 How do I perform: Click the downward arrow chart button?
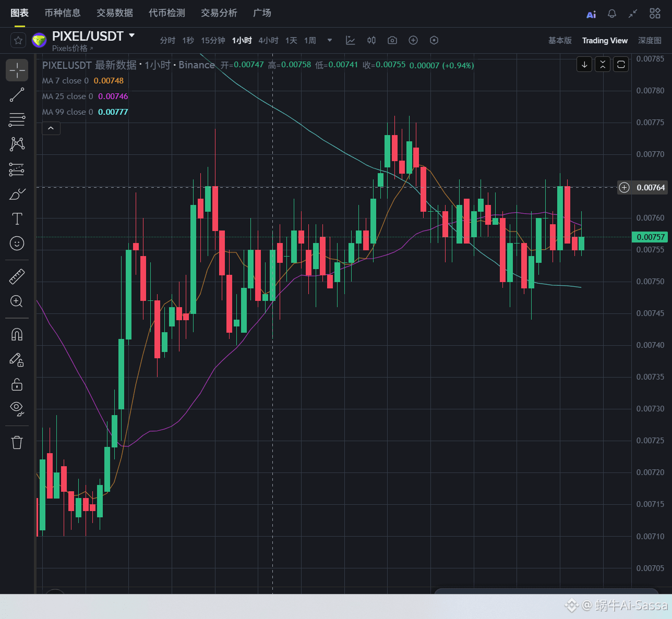click(584, 65)
